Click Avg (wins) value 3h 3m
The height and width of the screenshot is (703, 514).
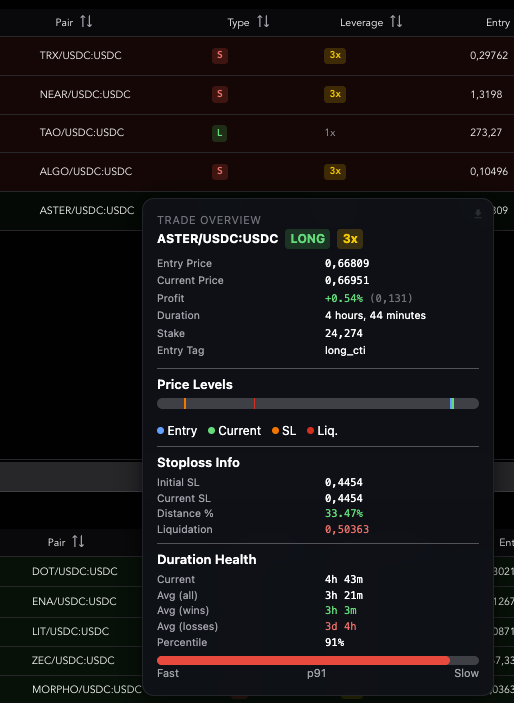tap(340, 611)
